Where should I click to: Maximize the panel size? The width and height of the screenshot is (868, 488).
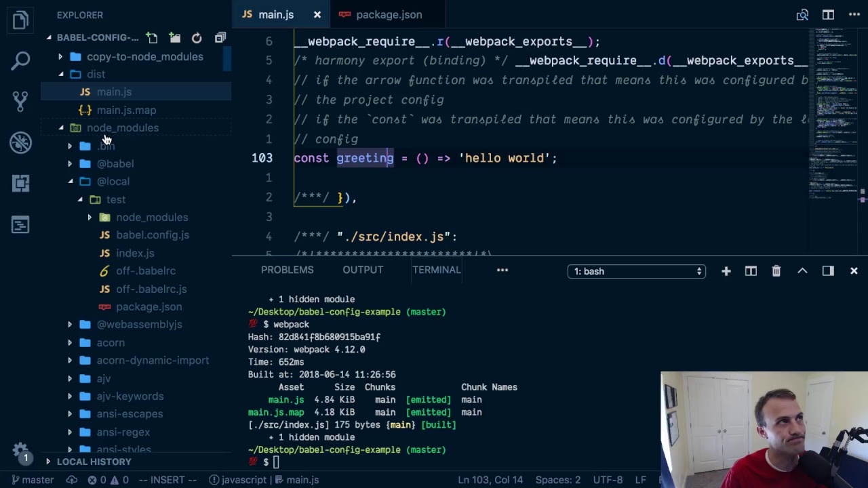pyautogui.click(x=802, y=271)
